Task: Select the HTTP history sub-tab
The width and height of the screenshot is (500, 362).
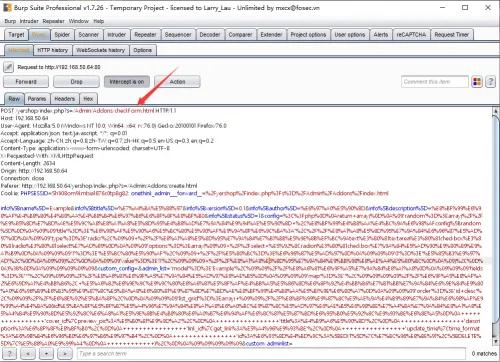Action: (x=53, y=50)
